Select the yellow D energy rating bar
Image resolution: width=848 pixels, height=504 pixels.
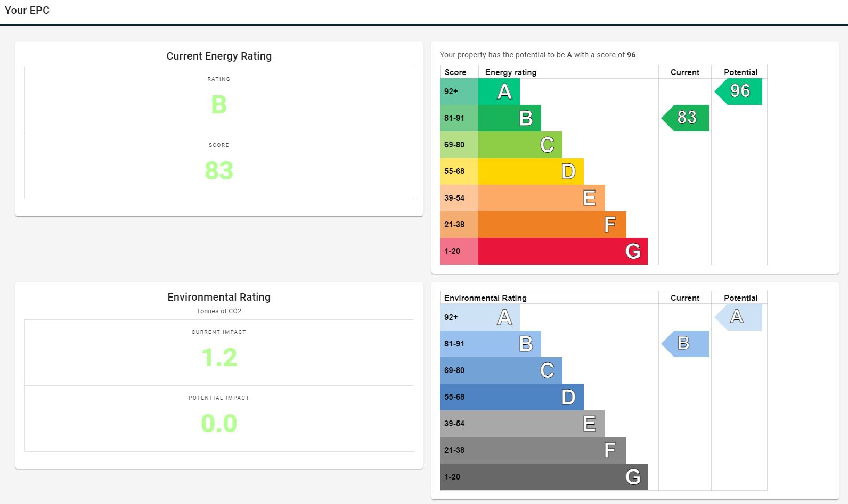(x=531, y=171)
